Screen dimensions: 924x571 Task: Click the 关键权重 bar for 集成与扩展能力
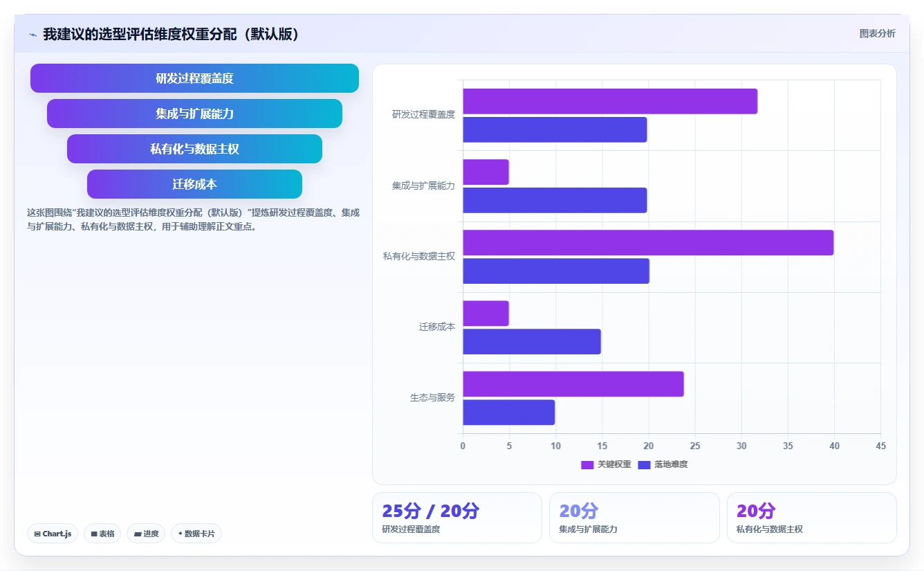tap(486, 172)
